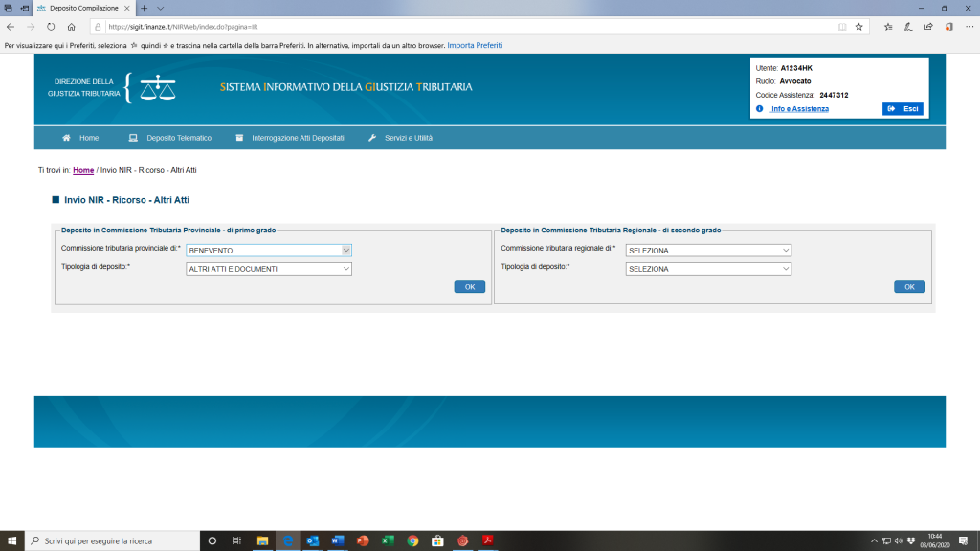
Task: Open the Office extension icon in toolbar
Action: pos(948,27)
